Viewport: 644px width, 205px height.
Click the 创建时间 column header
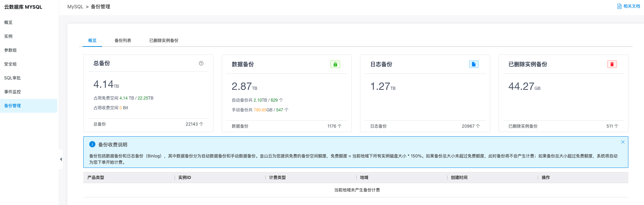point(459,178)
